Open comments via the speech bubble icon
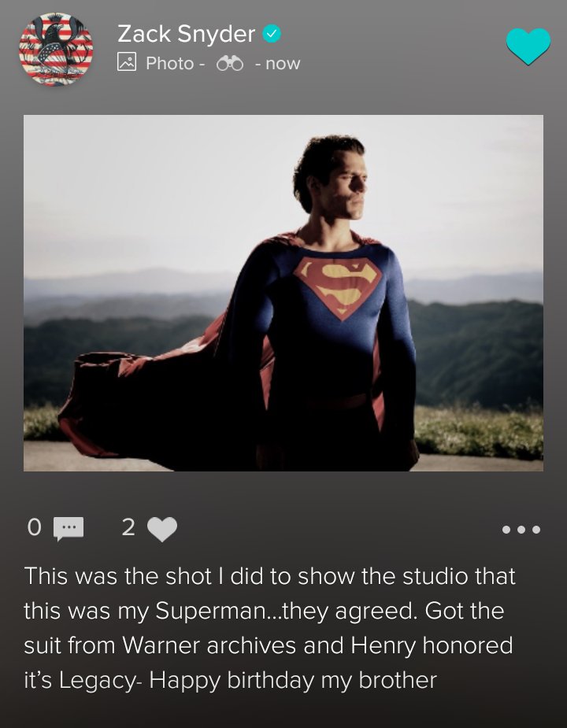567x728 pixels. pos(69,529)
